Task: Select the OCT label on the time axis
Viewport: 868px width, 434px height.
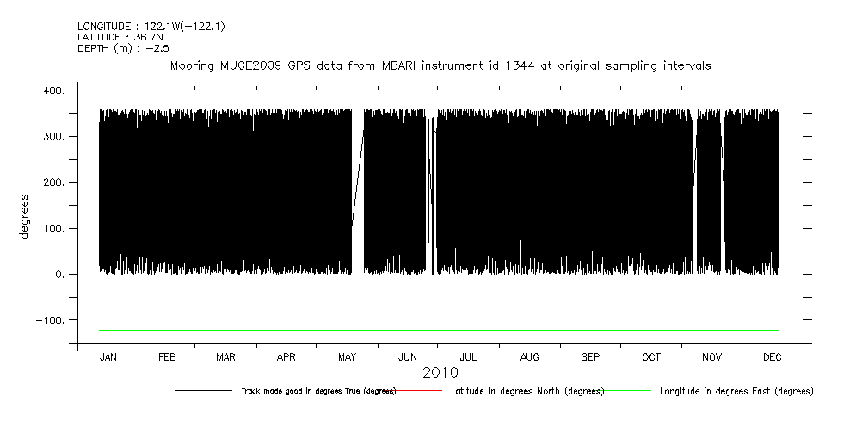Action: [651, 356]
